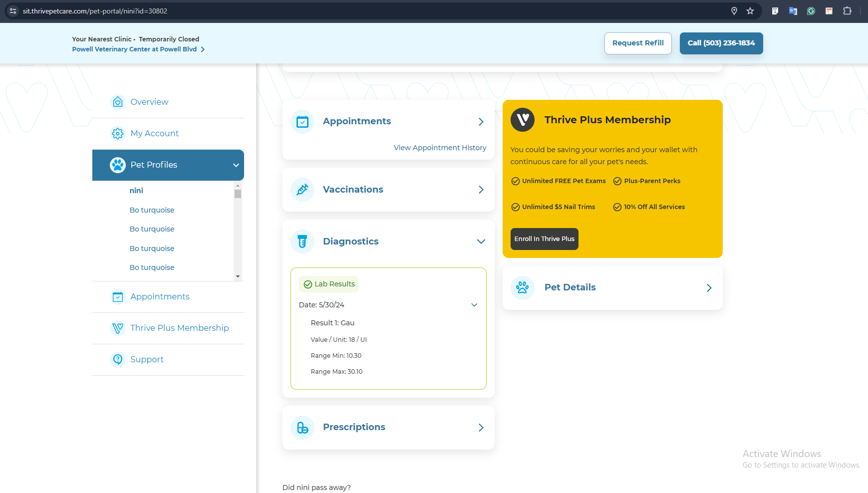Bookmark this page with the star icon
Image resolution: width=868 pixels, height=493 pixels.
tap(750, 11)
